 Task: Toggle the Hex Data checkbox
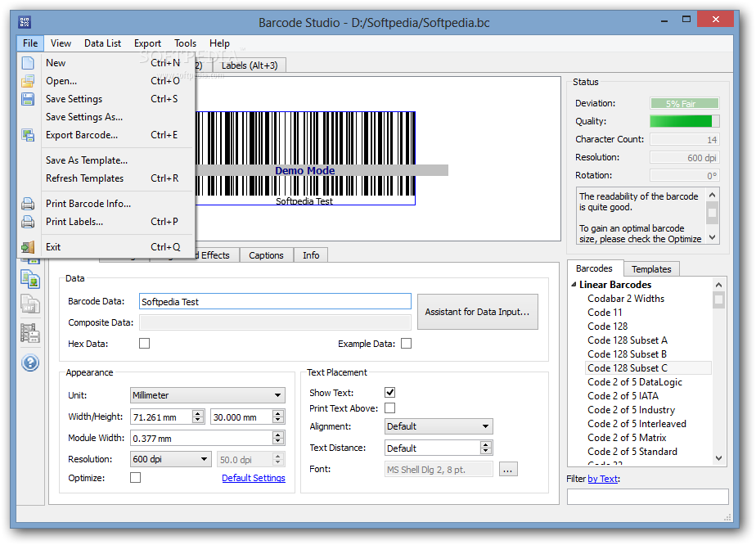click(x=144, y=344)
